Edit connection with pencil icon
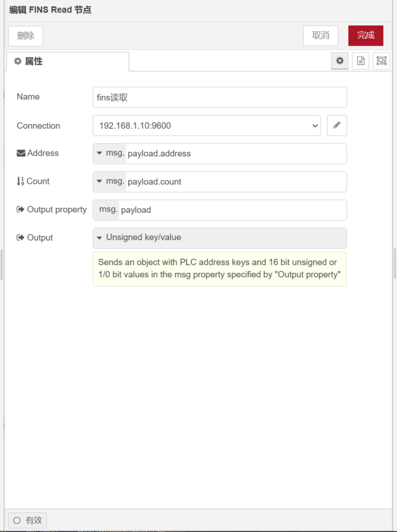Screen dimensions: 397x532 [337, 125]
